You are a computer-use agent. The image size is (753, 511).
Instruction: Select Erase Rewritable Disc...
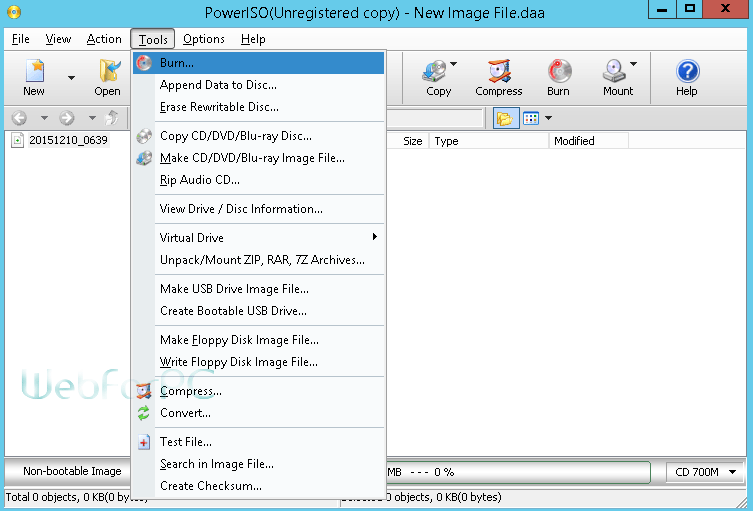click(x=258, y=107)
